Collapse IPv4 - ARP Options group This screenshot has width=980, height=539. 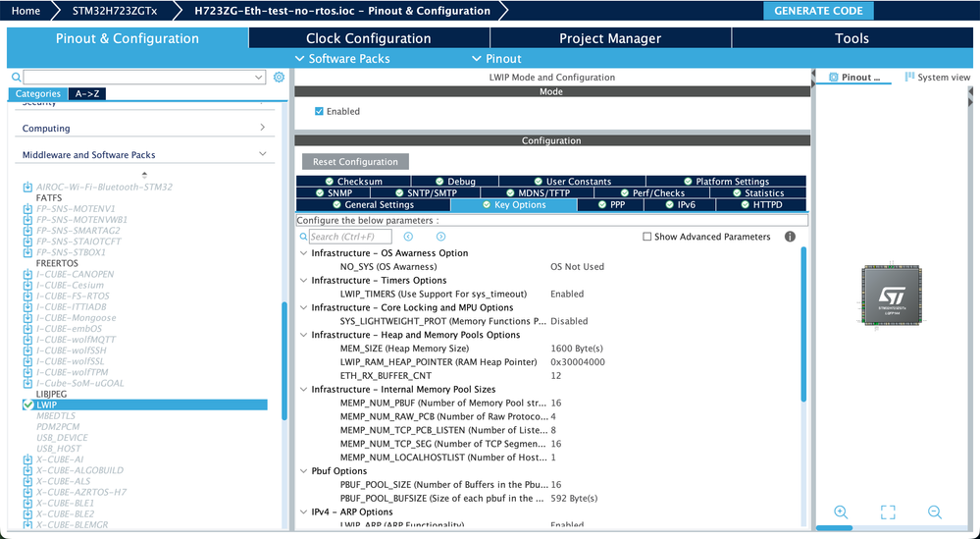[304, 512]
